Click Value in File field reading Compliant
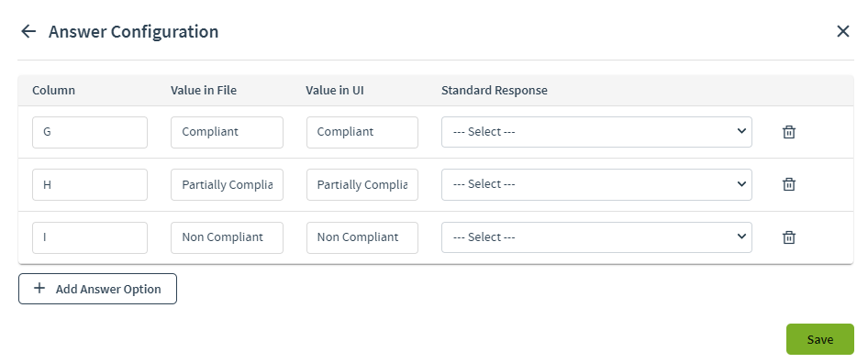The image size is (868, 363). 227,132
